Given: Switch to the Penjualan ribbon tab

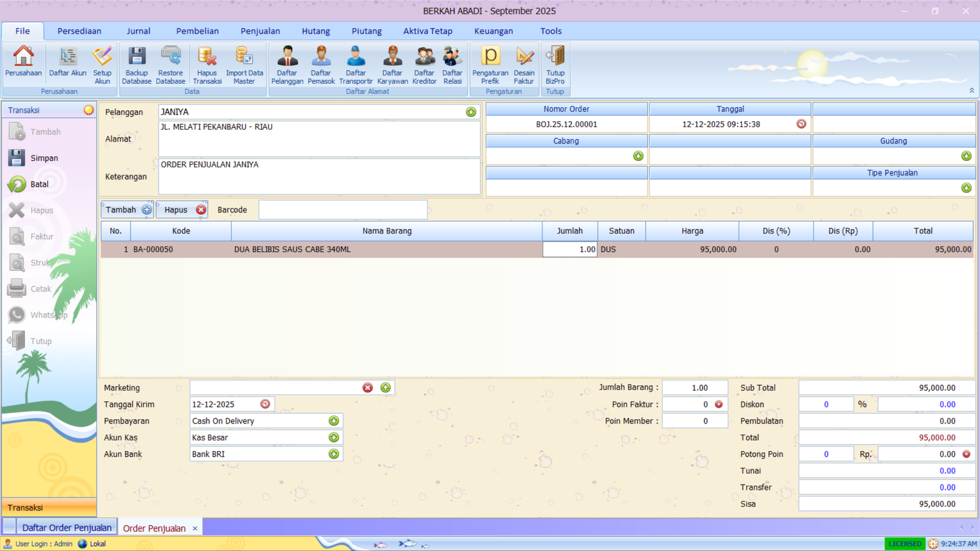Looking at the screenshot, I should coord(260,31).
